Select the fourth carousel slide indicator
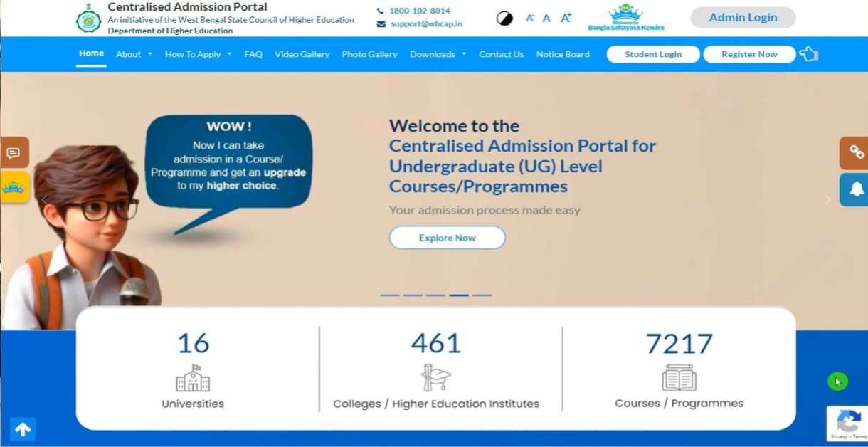 459,295
